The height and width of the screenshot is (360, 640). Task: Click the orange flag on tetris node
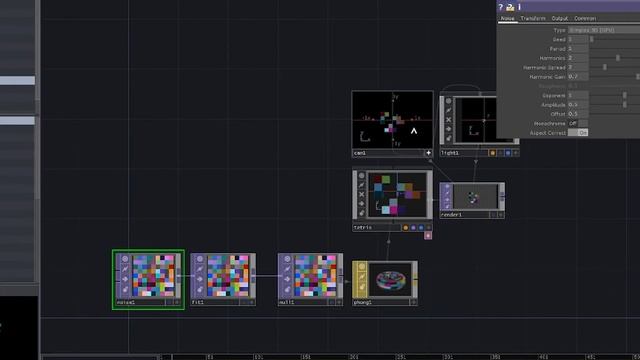click(405, 228)
